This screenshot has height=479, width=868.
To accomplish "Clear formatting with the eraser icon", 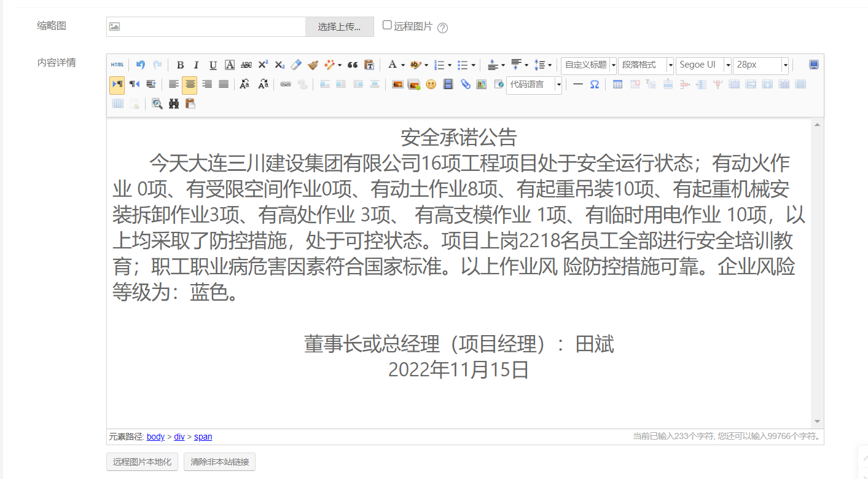I will [296, 65].
